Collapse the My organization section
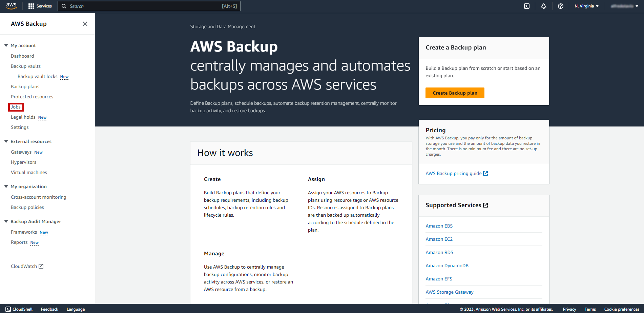The height and width of the screenshot is (313, 644). pyautogui.click(x=6, y=187)
